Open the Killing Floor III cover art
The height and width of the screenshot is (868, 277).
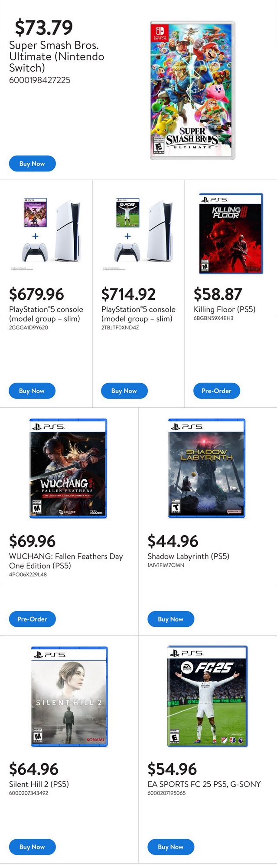(x=231, y=233)
